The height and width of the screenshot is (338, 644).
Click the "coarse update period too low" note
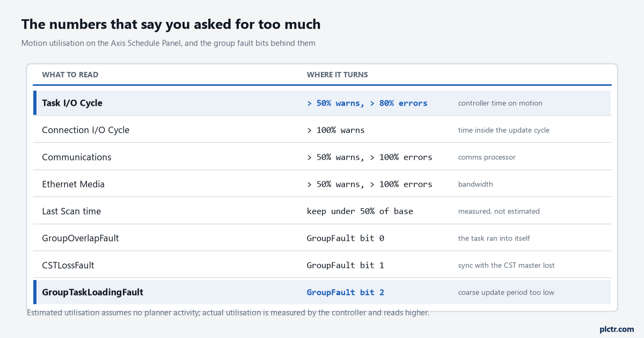pyautogui.click(x=506, y=292)
